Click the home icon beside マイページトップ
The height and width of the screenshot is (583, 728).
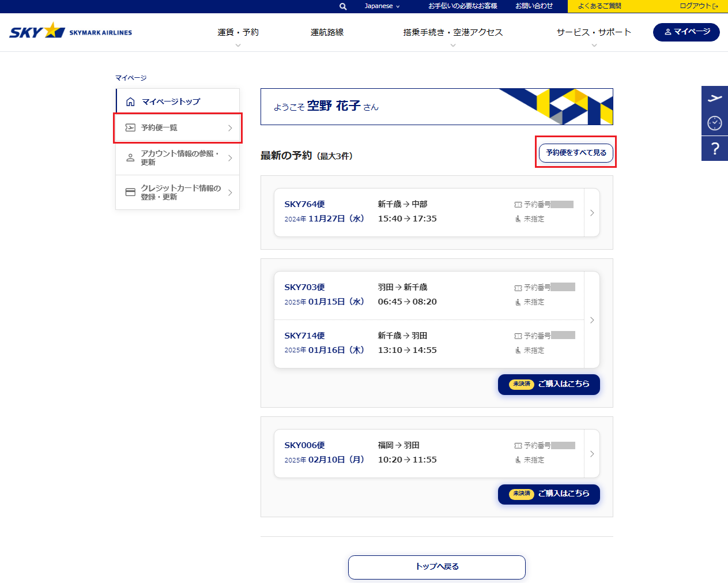coord(130,102)
